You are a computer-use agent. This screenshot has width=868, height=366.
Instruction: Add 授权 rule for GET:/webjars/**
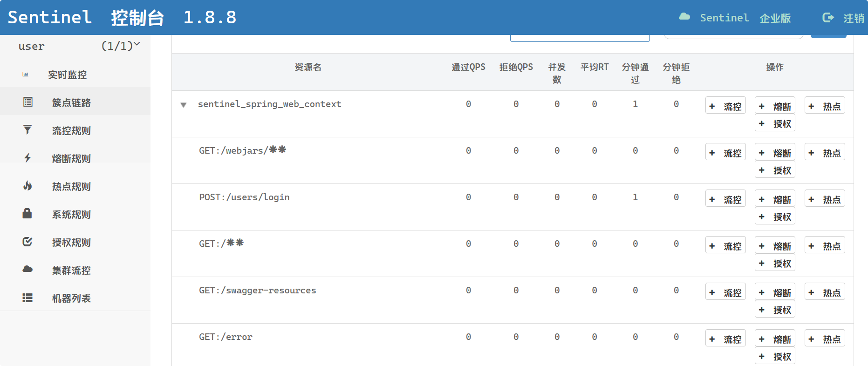[775, 170]
